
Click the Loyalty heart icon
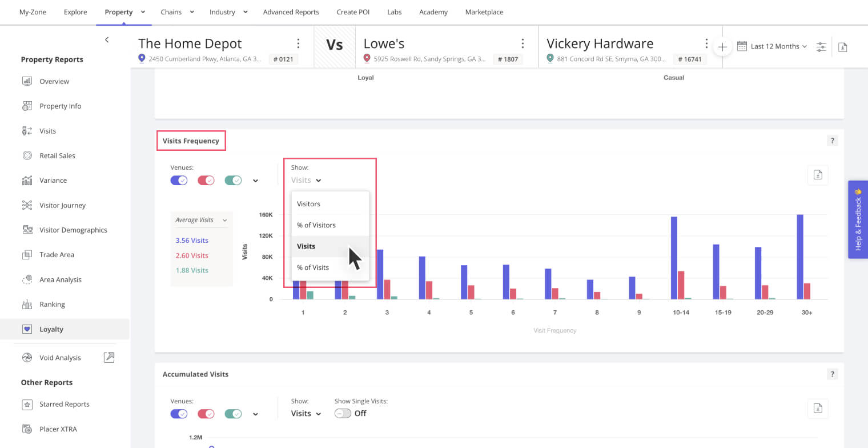(27, 329)
